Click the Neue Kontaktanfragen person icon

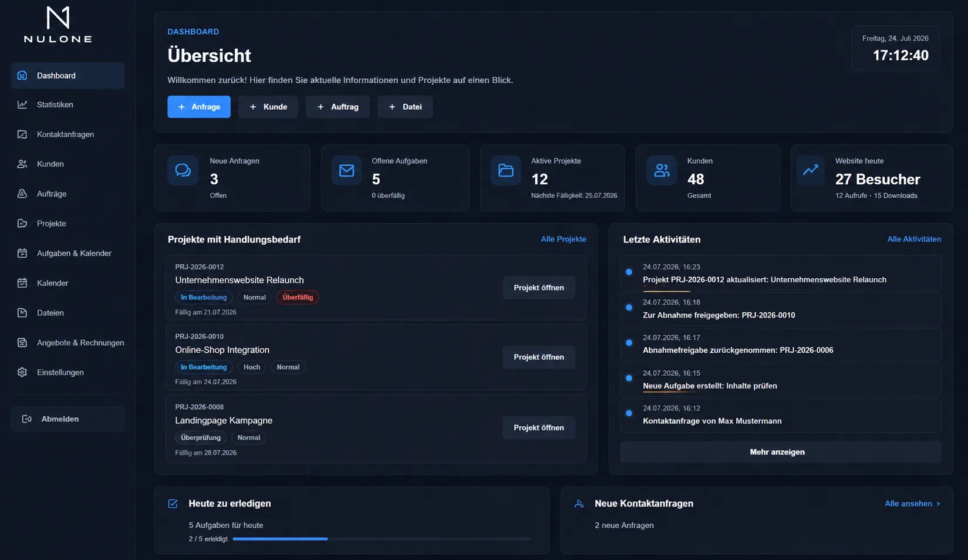tap(579, 504)
